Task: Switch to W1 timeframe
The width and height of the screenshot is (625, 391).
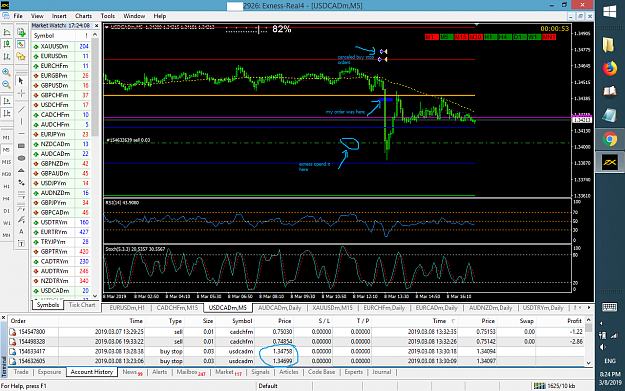Action: [x=6, y=223]
